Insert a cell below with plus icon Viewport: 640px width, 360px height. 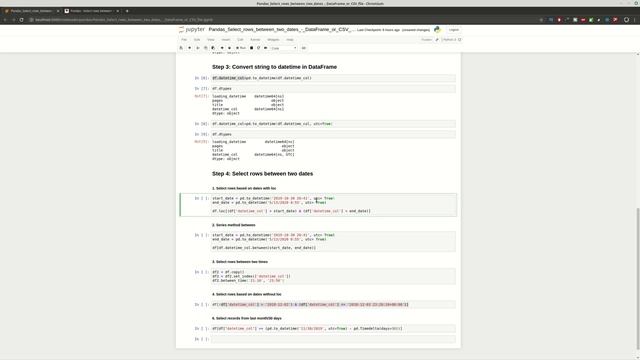(x=189, y=48)
